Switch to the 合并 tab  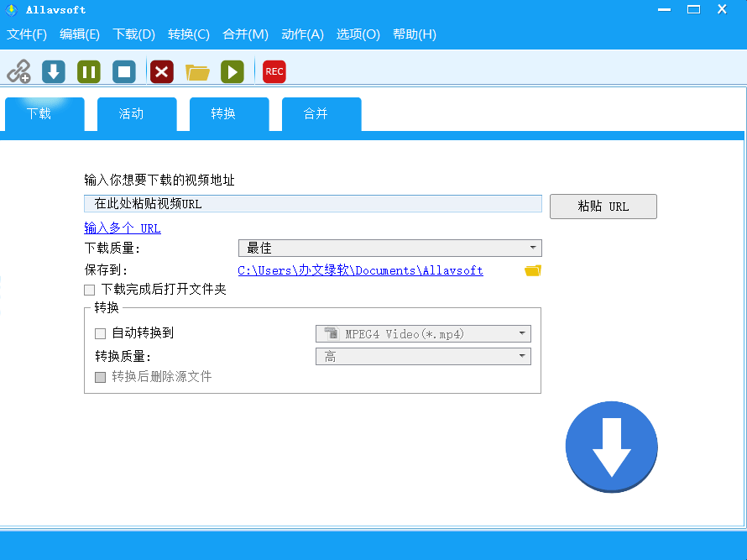[x=322, y=114]
